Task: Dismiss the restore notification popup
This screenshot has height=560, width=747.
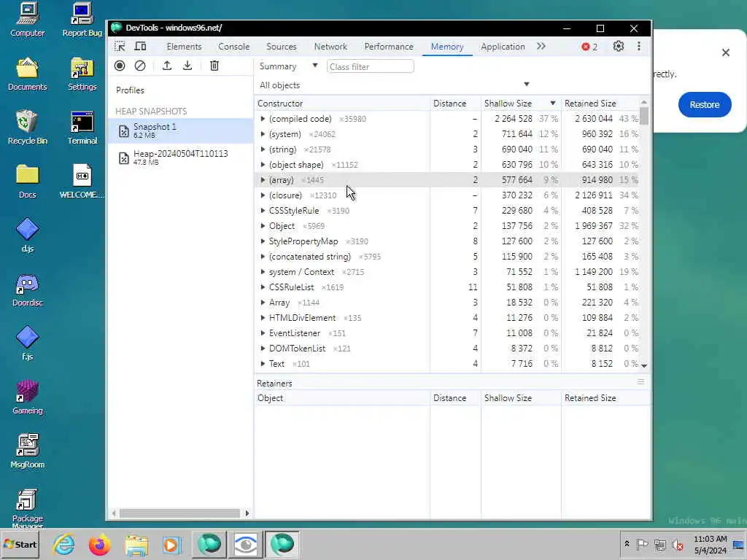Action: point(726,52)
